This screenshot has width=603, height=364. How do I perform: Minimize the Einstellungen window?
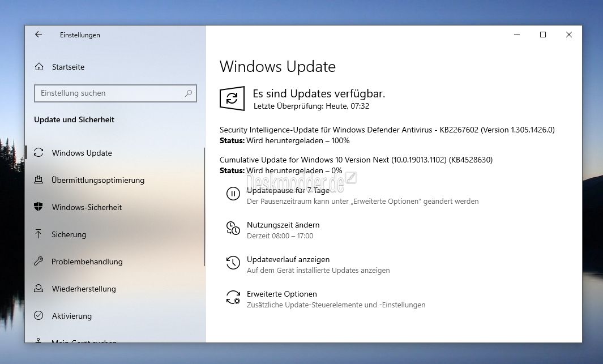[517, 35]
